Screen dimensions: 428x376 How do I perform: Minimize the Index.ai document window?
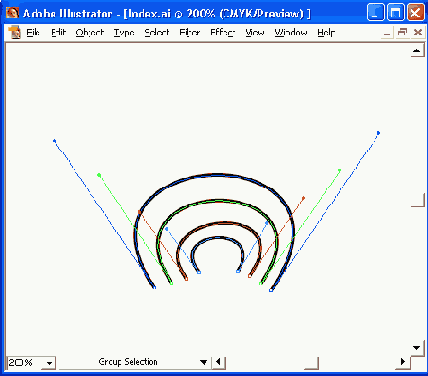387,33
